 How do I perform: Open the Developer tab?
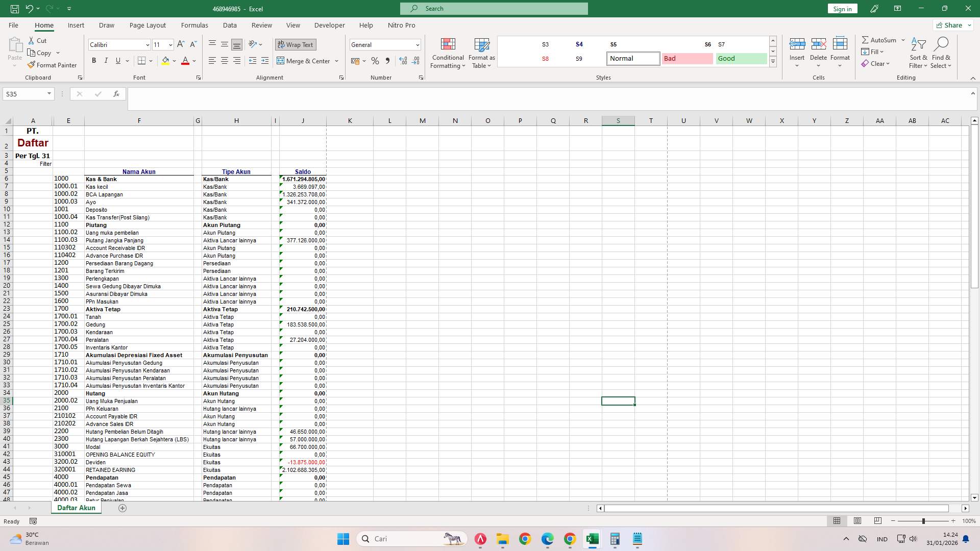(329, 25)
